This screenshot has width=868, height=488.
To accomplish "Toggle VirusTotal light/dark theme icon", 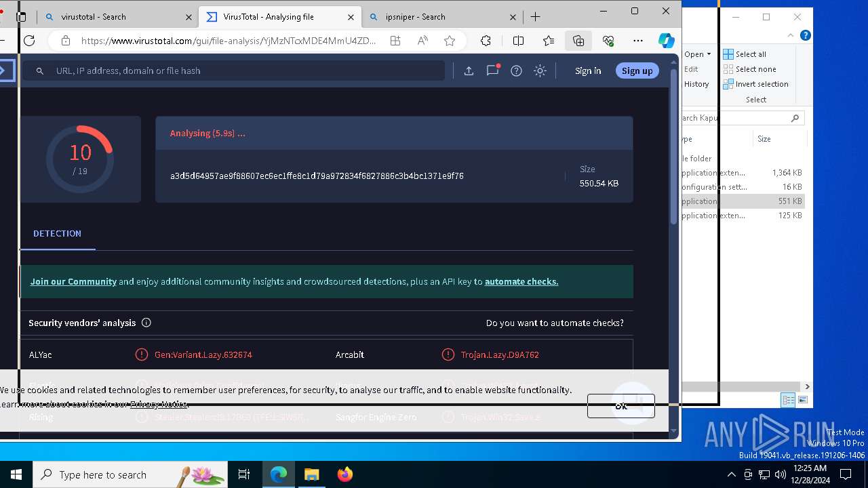I will tap(540, 70).
